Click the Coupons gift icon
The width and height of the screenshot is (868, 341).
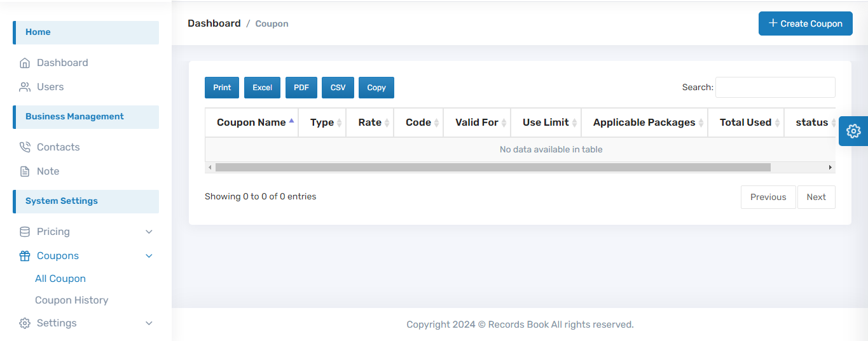(x=25, y=256)
